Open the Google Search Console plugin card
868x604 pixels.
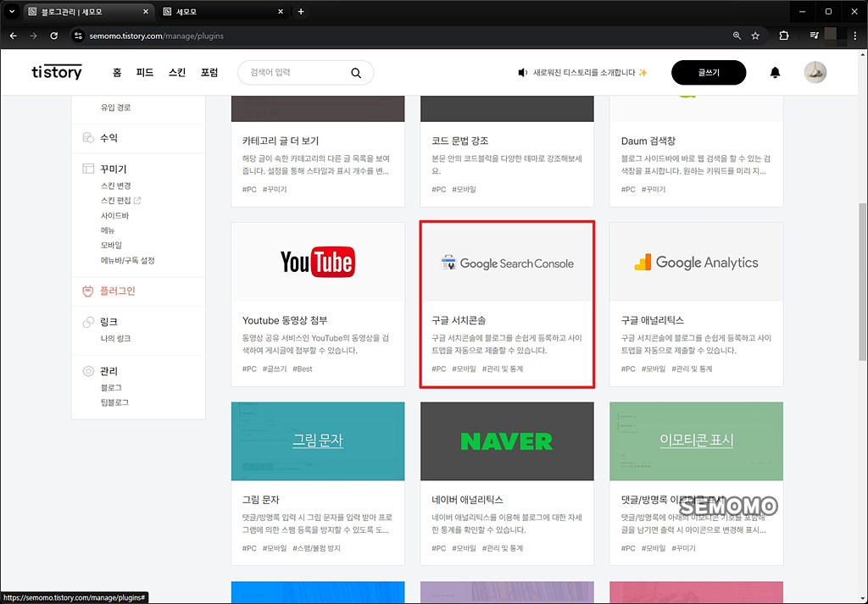point(507,304)
